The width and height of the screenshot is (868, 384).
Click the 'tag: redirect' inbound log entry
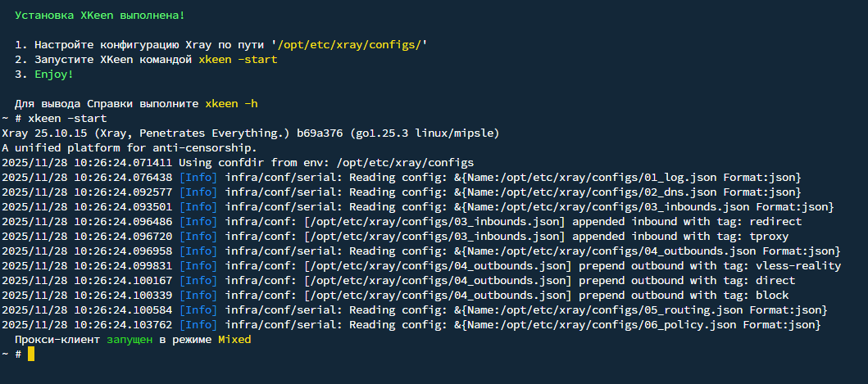pyautogui.click(x=760, y=221)
